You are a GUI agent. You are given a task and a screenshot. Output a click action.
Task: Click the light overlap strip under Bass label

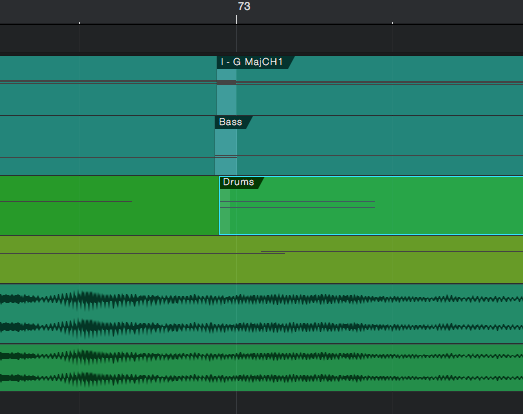click(226, 152)
